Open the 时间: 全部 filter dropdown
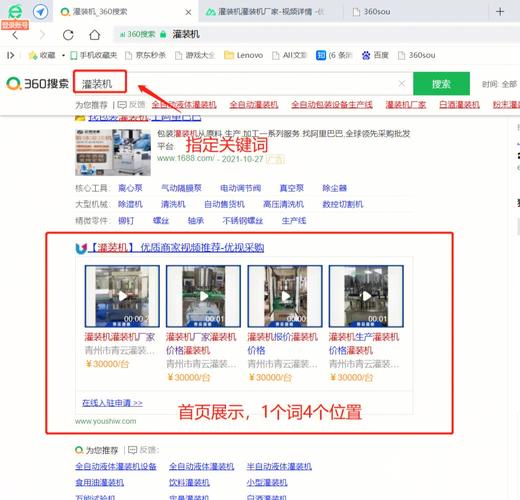This screenshot has width=520, height=500. click(499, 84)
